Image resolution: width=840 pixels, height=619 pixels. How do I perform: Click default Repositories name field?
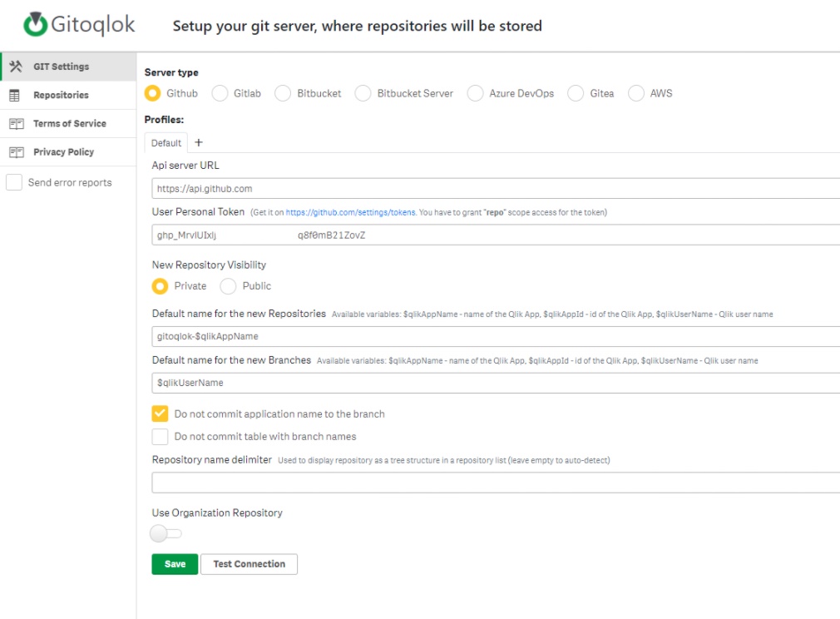click(496, 336)
